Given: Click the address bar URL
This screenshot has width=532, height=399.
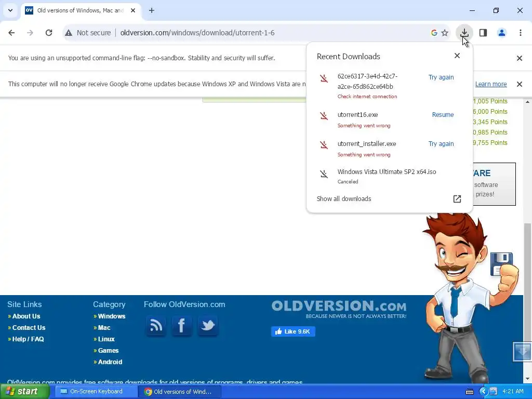Looking at the screenshot, I should (x=197, y=33).
